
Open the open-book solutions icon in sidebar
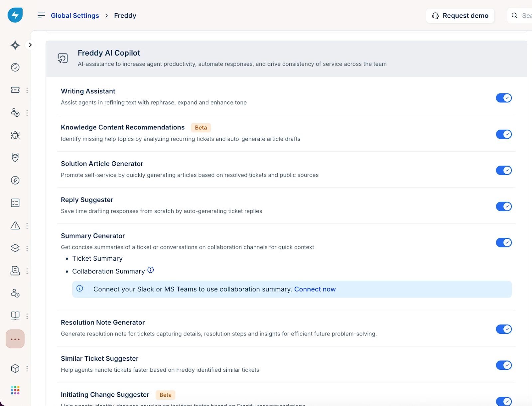click(x=15, y=316)
